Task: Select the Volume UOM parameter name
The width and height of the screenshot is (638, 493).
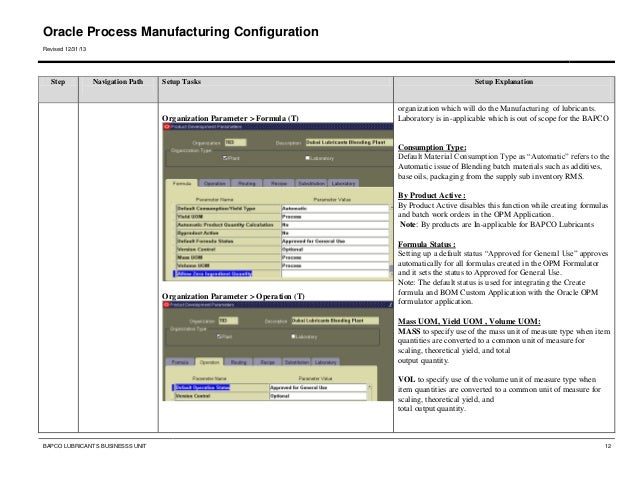Action: tap(228, 266)
